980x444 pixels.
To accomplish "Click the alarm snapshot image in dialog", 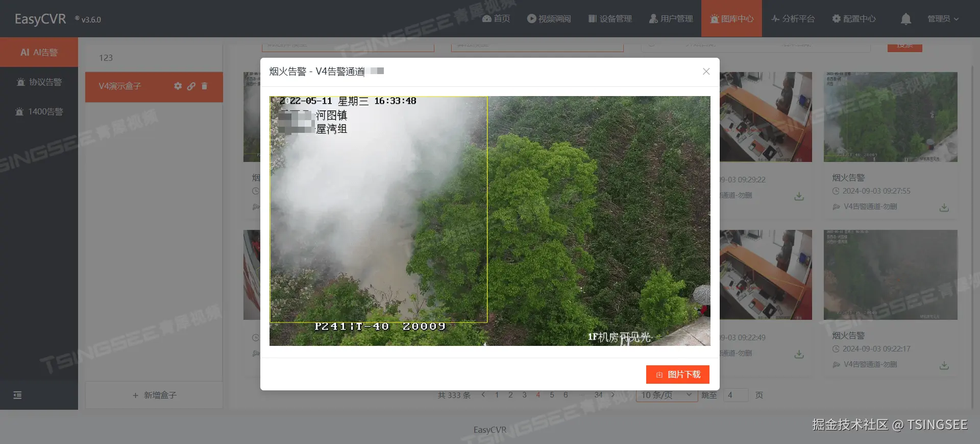I will coord(490,221).
